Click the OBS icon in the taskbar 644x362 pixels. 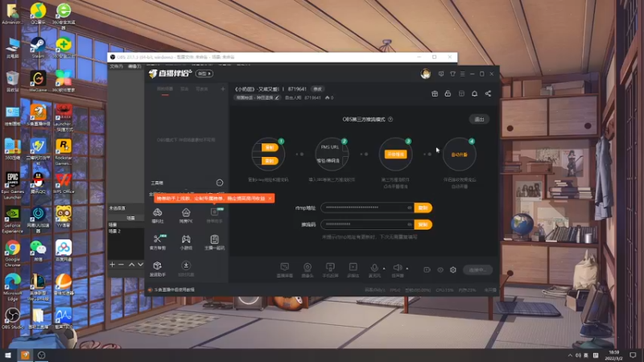(42, 355)
